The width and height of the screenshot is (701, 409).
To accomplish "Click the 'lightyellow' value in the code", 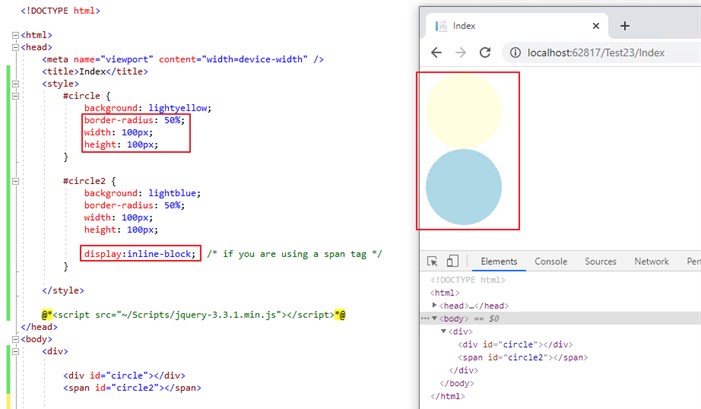I will coord(178,108).
